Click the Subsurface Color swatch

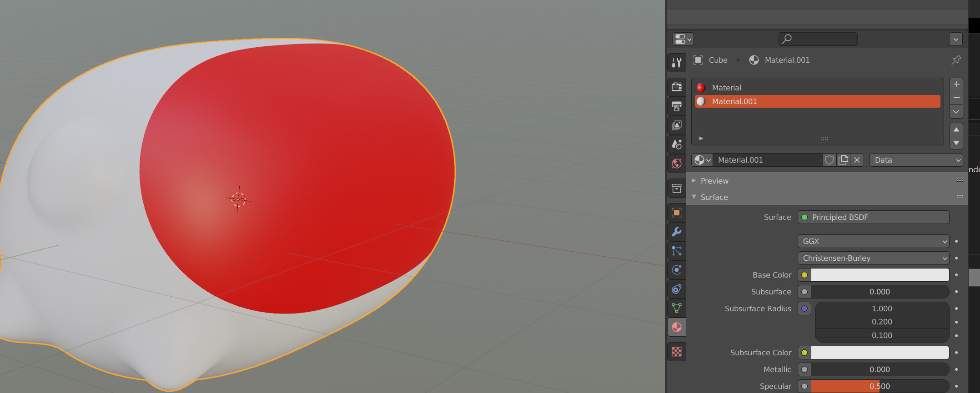coord(880,353)
